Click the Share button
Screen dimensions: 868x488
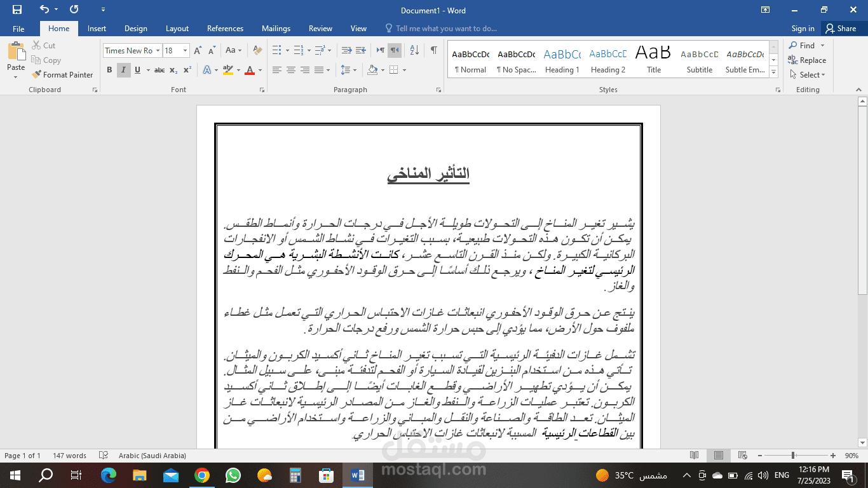(841, 29)
